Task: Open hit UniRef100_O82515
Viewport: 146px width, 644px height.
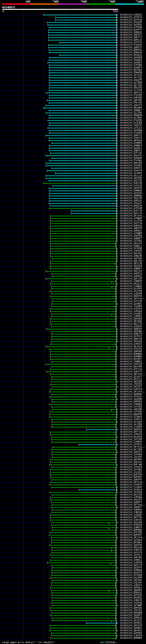Action: [131, 266]
